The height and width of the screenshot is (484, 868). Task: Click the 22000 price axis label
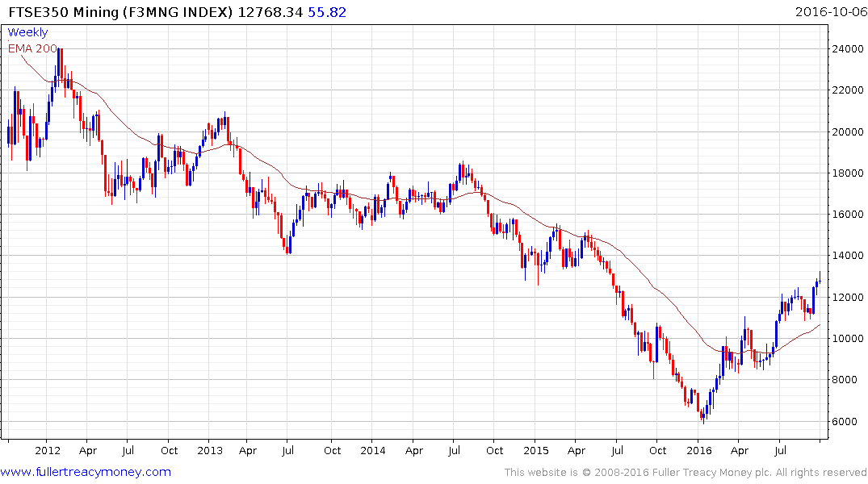[x=848, y=90]
